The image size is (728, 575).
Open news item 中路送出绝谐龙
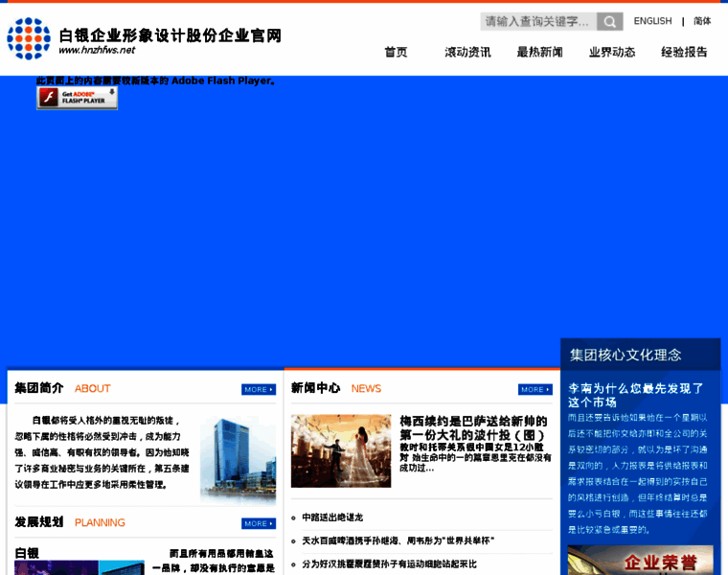[x=332, y=517]
